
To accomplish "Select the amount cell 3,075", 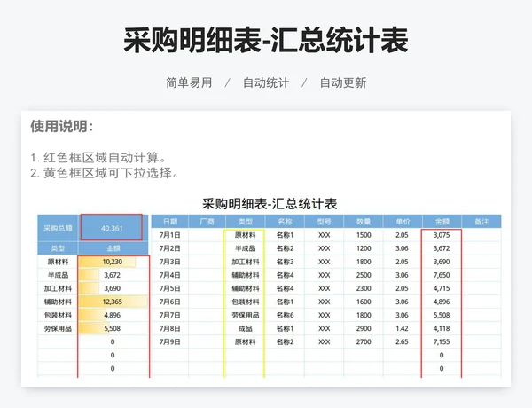I will point(442,235).
